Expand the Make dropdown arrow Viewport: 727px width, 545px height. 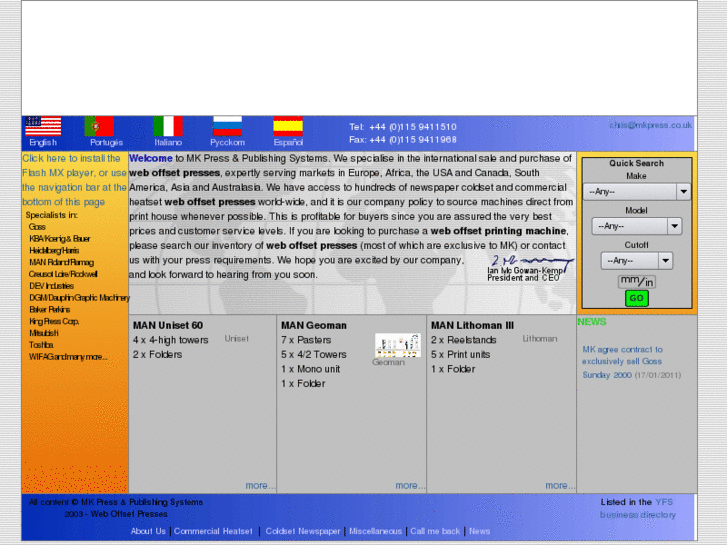(x=683, y=192)
